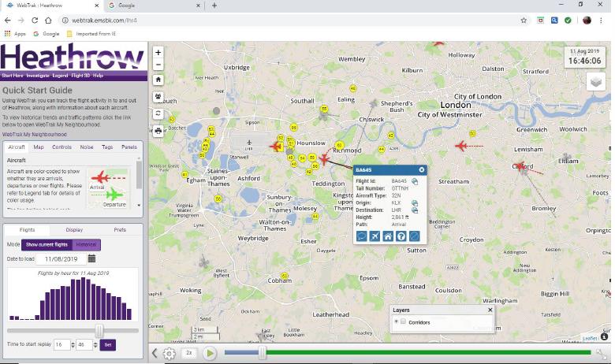This screenshot has height=364, width=615.
Task: Open the Origin KLX lookup globe icon
Action: (415, 203)
